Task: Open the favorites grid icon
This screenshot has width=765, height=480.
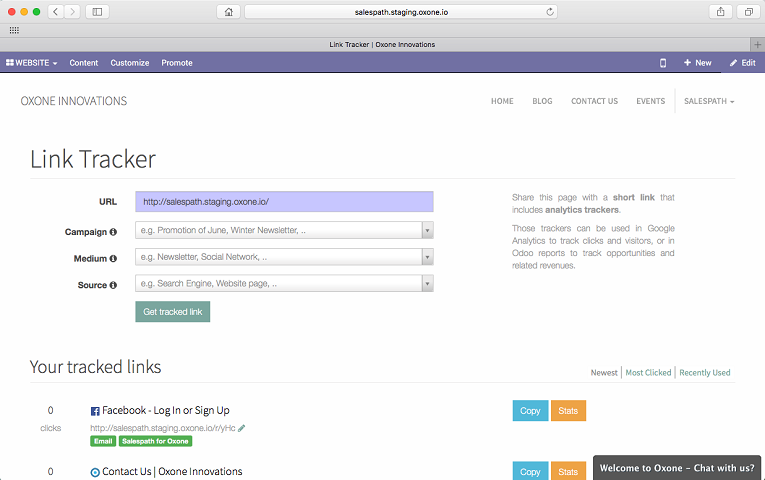Action: [14, 30]
